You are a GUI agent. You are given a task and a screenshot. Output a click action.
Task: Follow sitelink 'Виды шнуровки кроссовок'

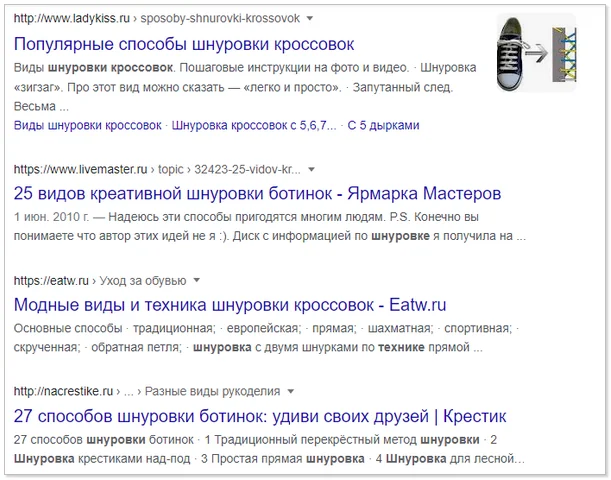point(88,125)
